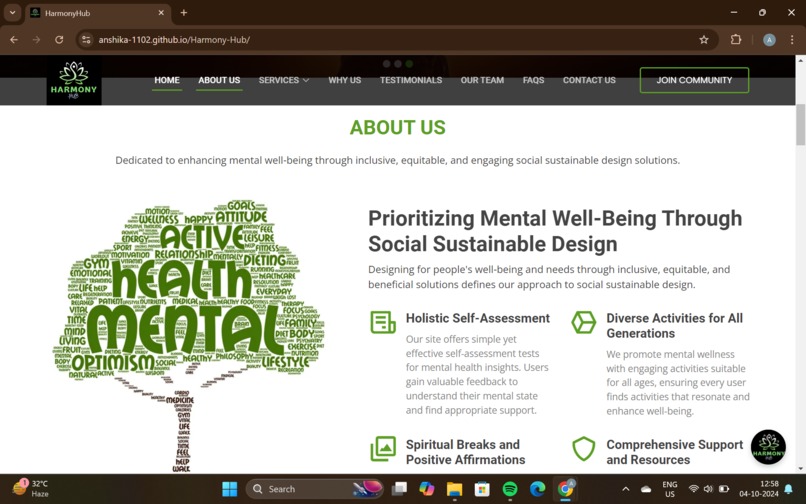Click the Spiritual Breaks image icon

click(383, 448)
